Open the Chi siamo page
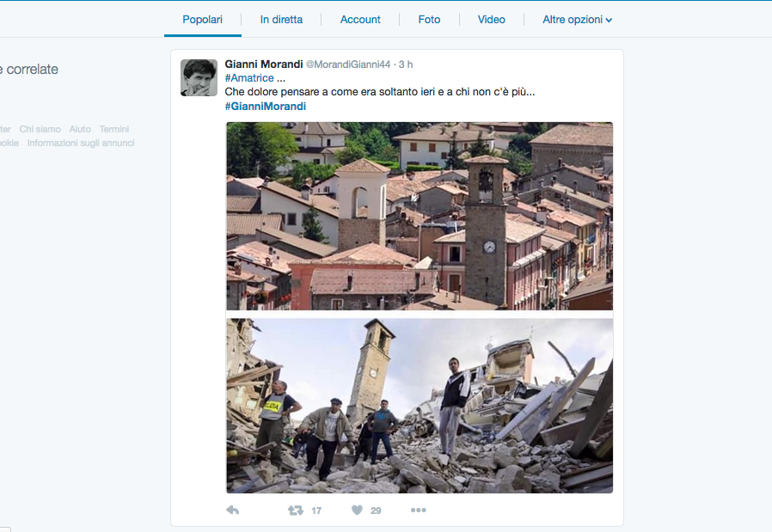Screen dimensions: 772x532 tap(40, 129)
